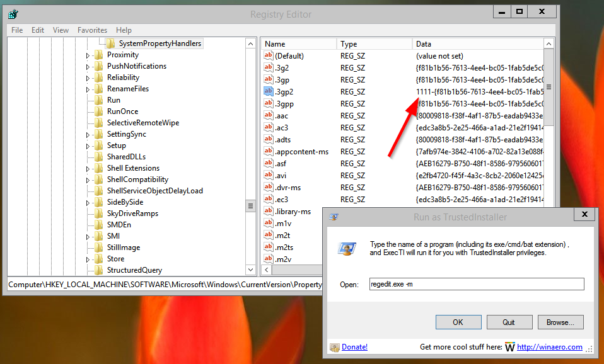Click the .3gp2 string value icon

[267, 91]
